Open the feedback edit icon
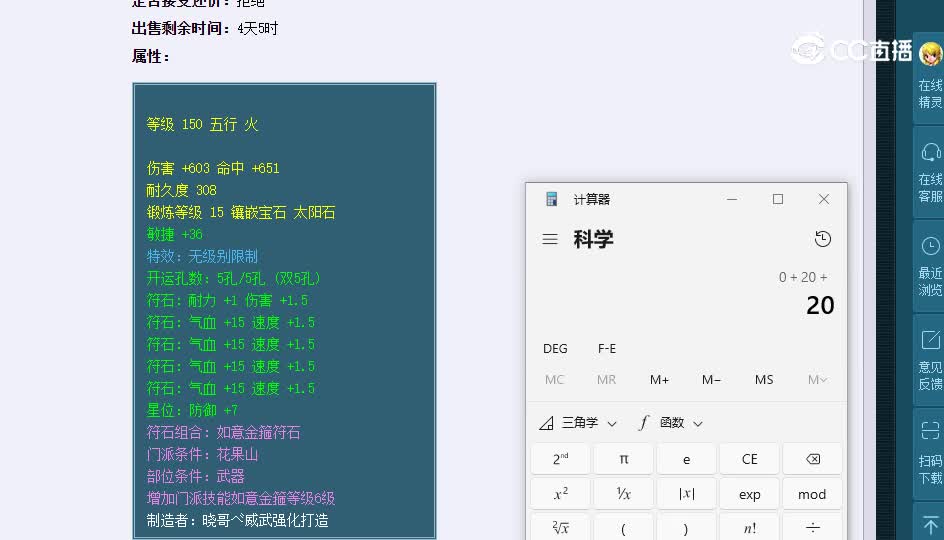944x540 pixels. 930,340
